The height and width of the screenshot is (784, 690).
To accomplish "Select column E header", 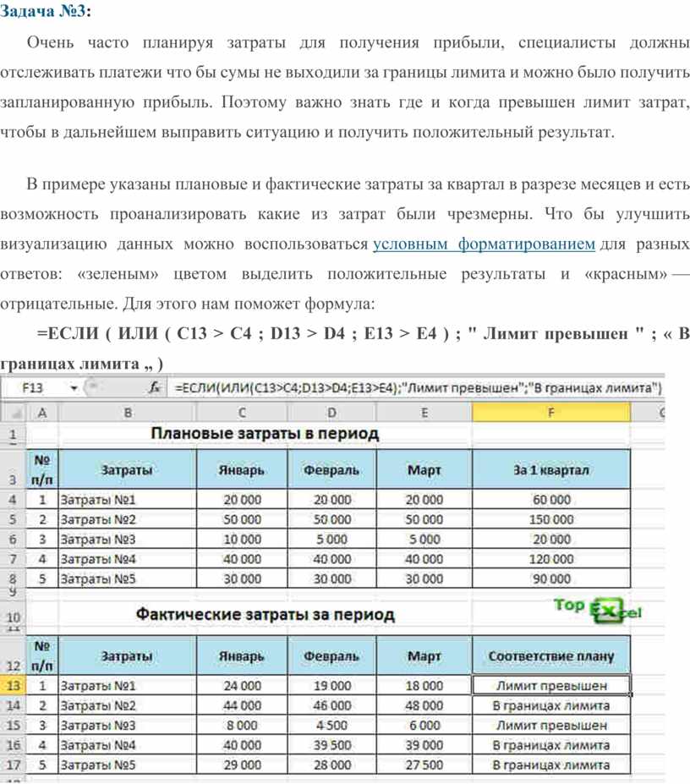I will point(424,413).
